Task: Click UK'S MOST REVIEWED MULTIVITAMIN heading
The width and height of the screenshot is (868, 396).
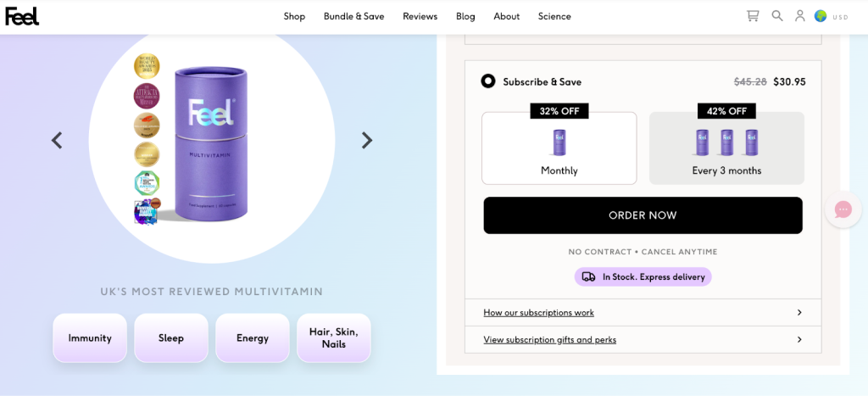Action: click(211, 292)
